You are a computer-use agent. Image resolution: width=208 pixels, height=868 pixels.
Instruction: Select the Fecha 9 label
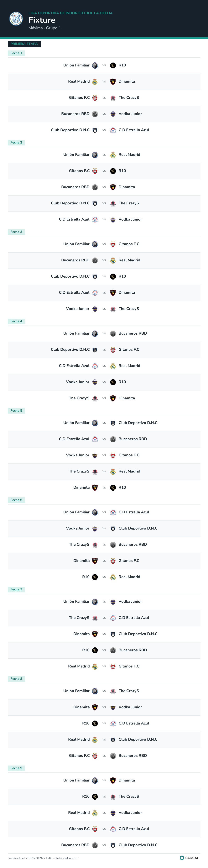pos(16,768)
